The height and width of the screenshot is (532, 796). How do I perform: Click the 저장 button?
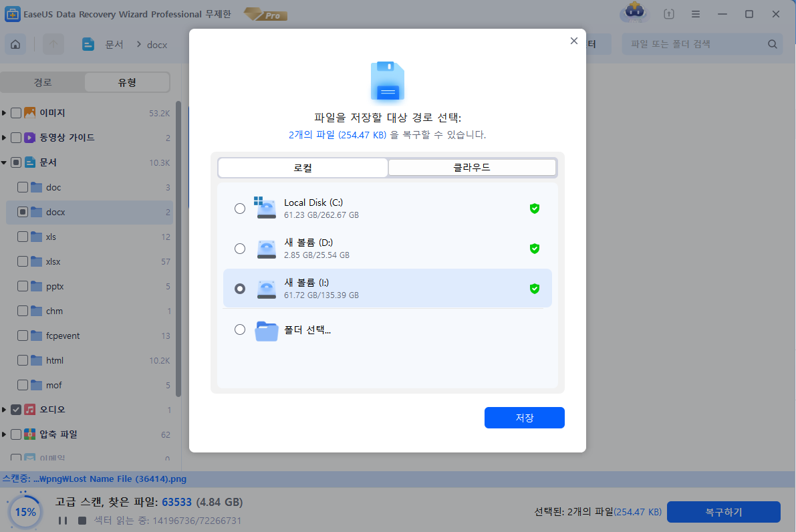point(524,418)
